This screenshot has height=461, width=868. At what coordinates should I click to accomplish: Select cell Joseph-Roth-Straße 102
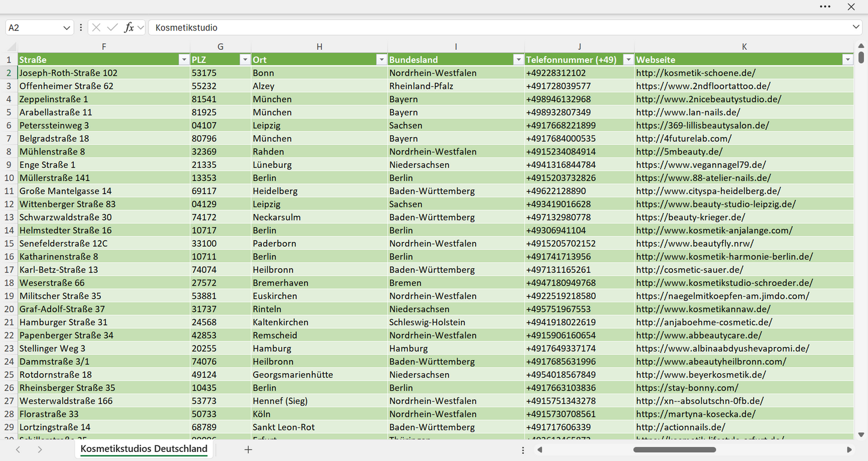(104, 73)
